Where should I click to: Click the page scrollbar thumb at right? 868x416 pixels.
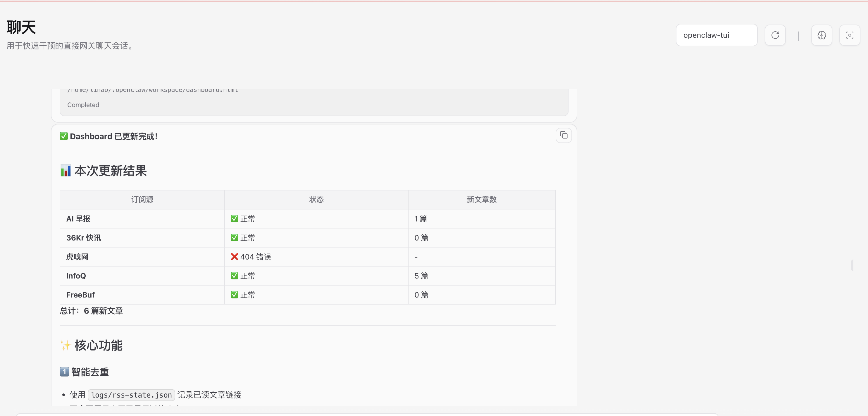852,265
